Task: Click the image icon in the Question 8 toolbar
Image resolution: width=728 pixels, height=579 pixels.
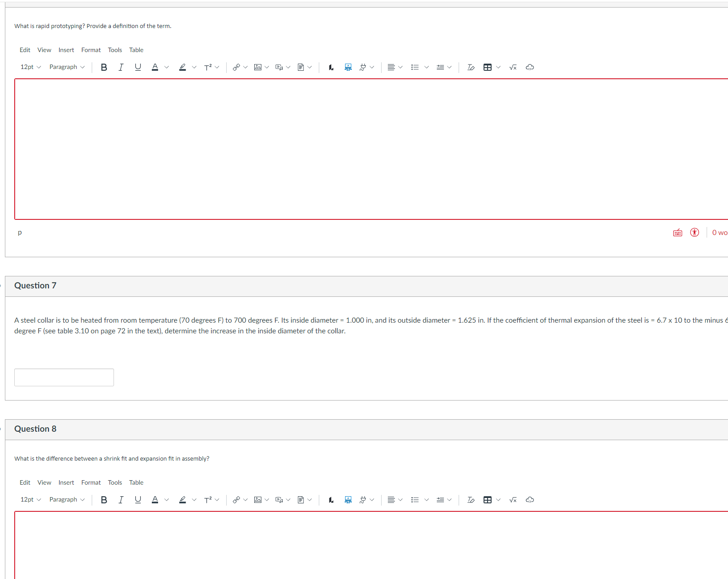Action: tap(258, 500)
